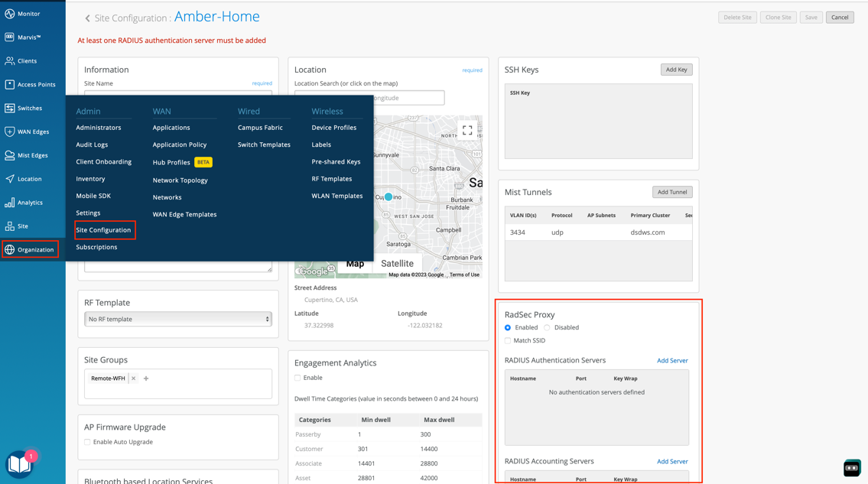Enable Auto Upgrade for AP firmware
This screenshot has height=484, width=868.
tap(88, 442)
